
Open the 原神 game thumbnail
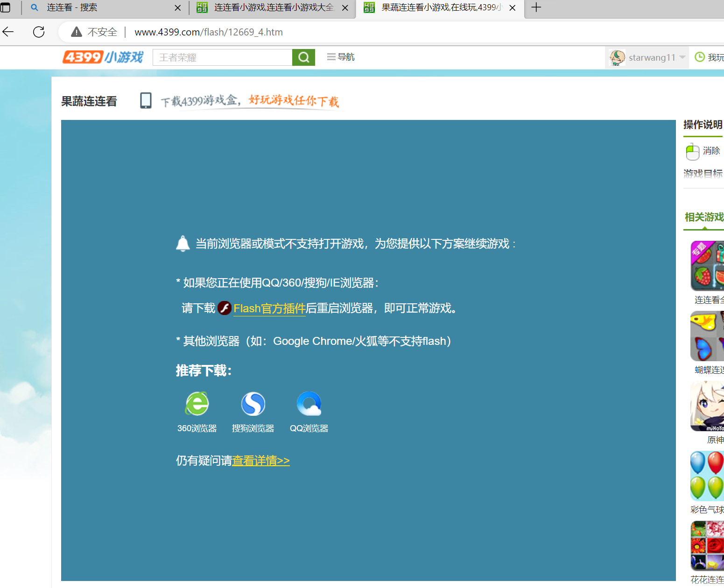click(707, 406)
